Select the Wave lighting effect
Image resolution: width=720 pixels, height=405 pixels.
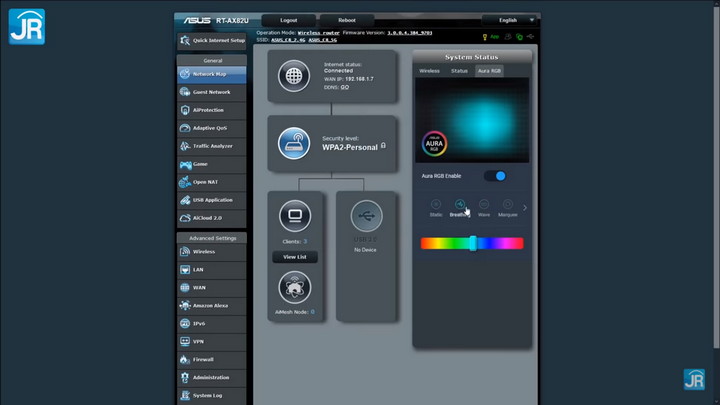(484, 208)
